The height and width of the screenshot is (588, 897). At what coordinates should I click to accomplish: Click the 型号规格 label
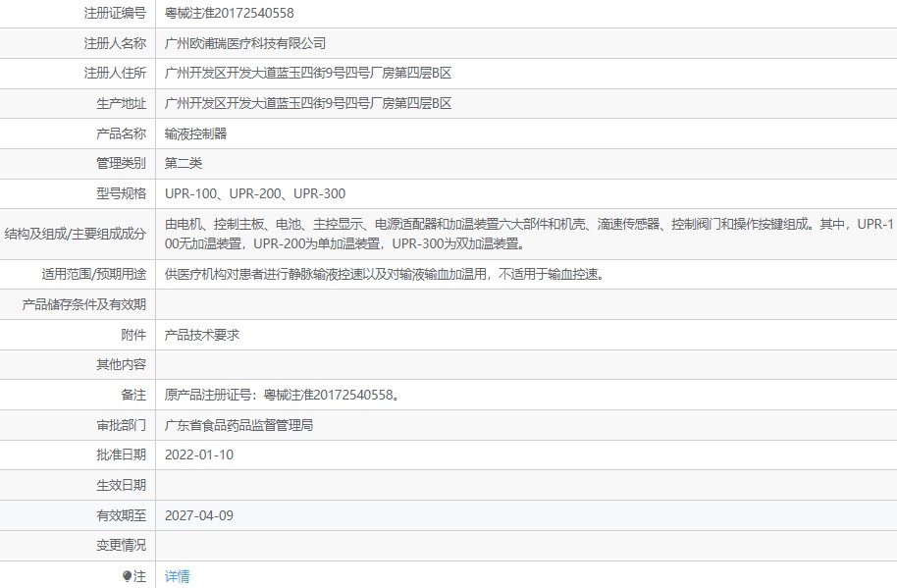click(122, 193)
